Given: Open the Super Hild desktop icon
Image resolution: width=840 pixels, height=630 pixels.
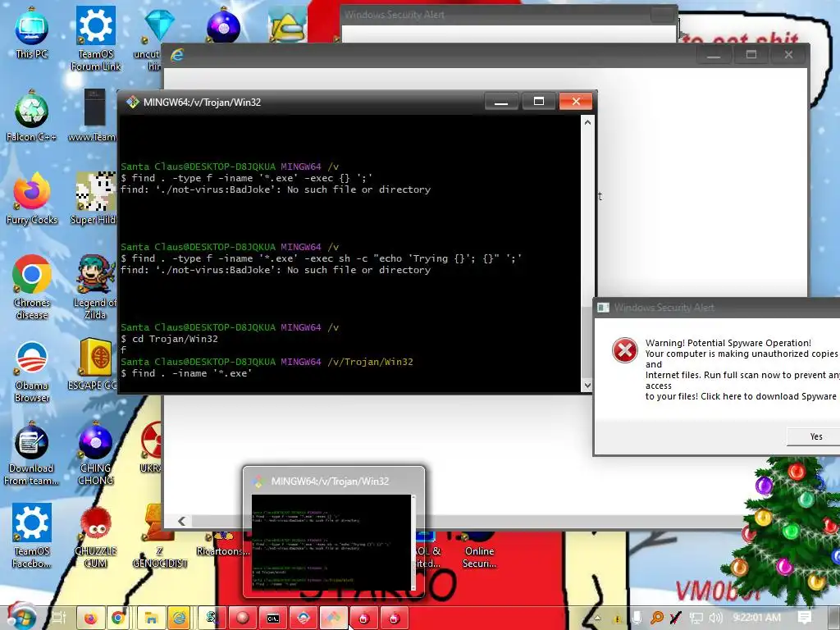Looking at the screenshot, I should click(95, 199).
